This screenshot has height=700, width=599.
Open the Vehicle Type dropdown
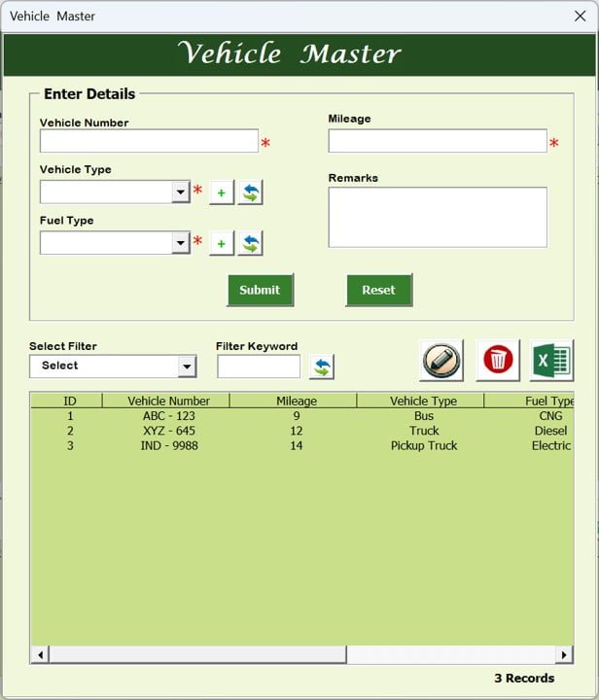(x=181, y=192)
